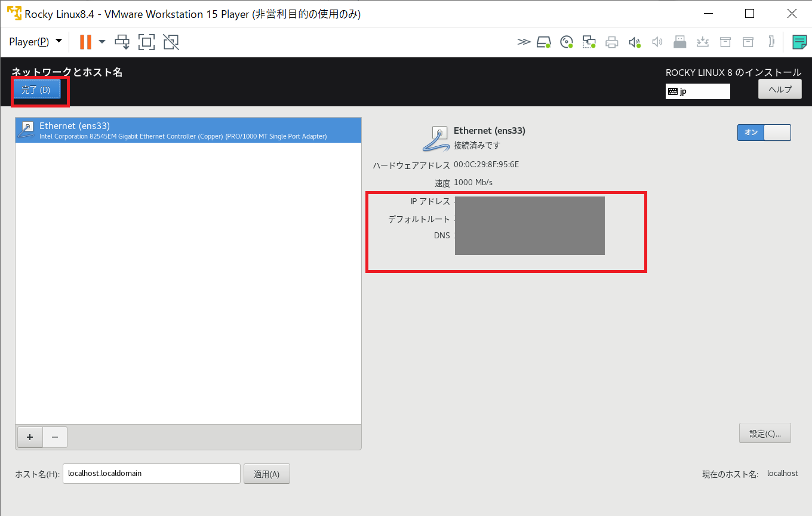Viewport: 812px width, 516px height.
Task: Minimize the VMware Player window
Action: pyautogui.click(x=709, y=14)
